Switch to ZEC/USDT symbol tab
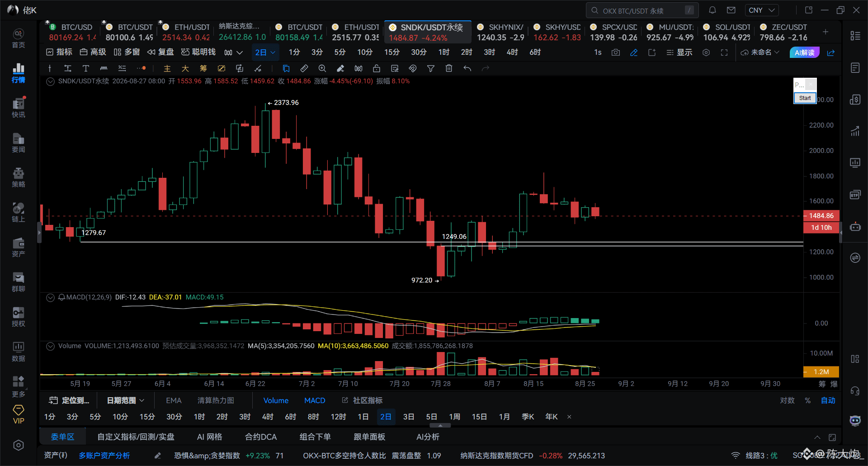The width and height of the screenshot is (868, 466). click(x=783, y=32)
